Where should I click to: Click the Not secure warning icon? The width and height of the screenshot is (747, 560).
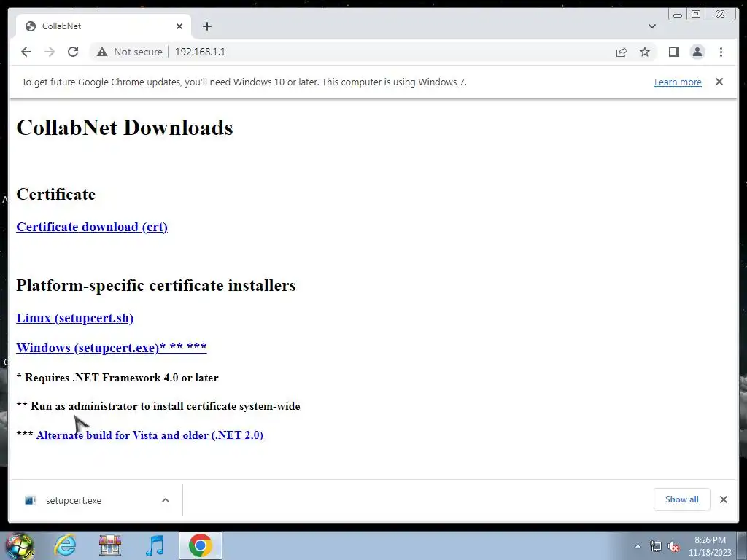pyautogui.click(x=102, y=52)
